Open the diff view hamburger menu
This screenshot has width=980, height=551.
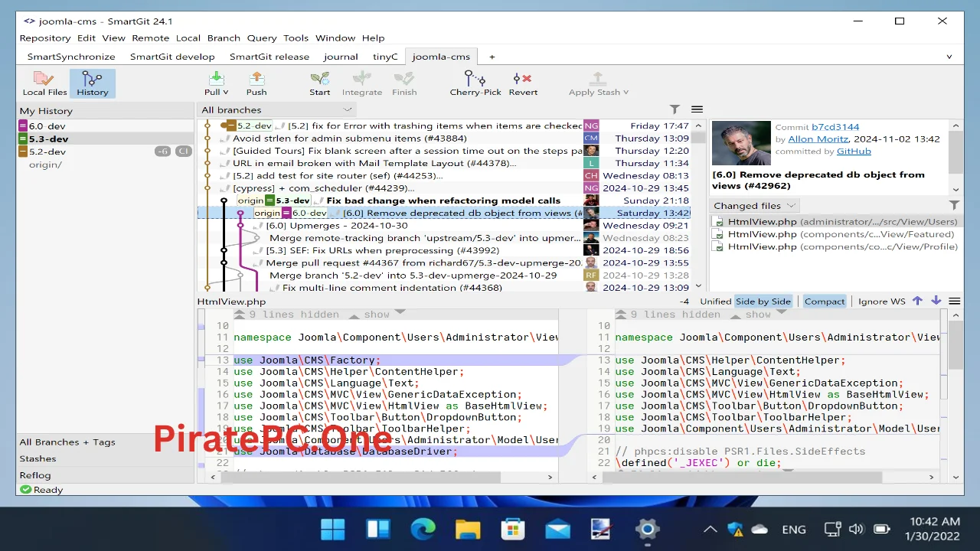(x=954, y=301)
